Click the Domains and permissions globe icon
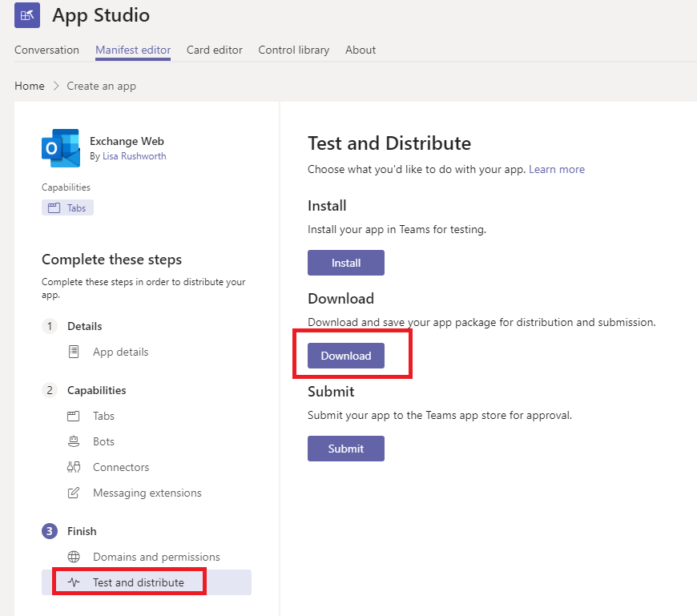The width and height of the screenshot is (697, 616). [x=74, y=557]
